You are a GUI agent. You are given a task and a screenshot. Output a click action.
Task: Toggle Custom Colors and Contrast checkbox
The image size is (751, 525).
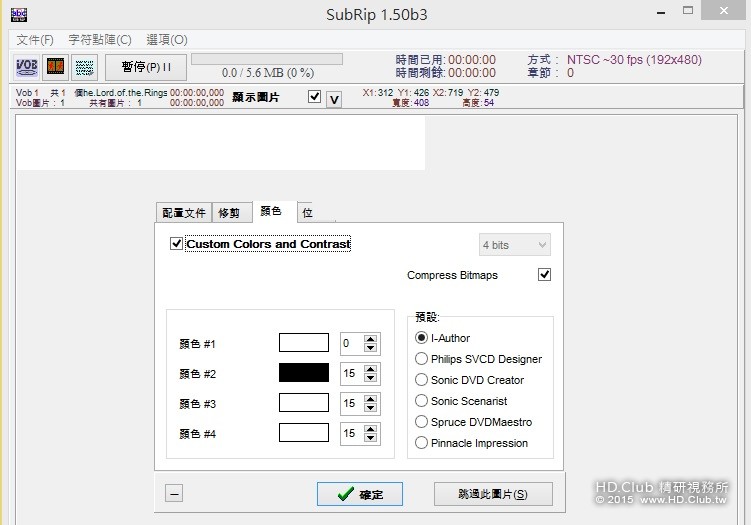point(176,243)
